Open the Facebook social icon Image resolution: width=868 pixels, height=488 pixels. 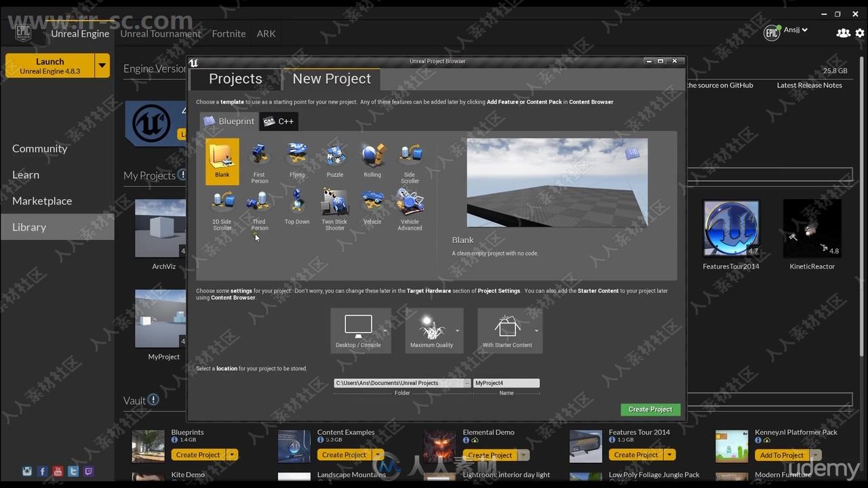[x=42, y=471]
